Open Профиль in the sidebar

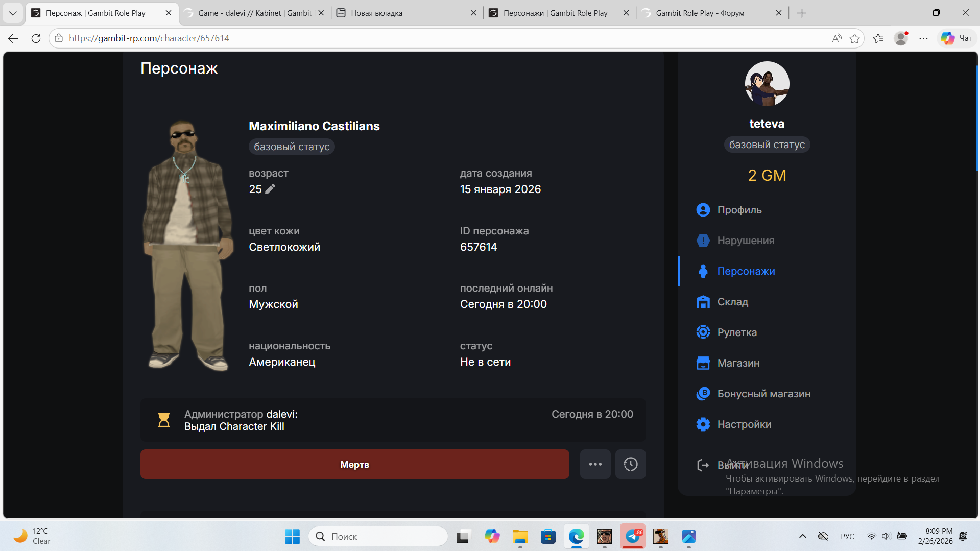(739, 210)
